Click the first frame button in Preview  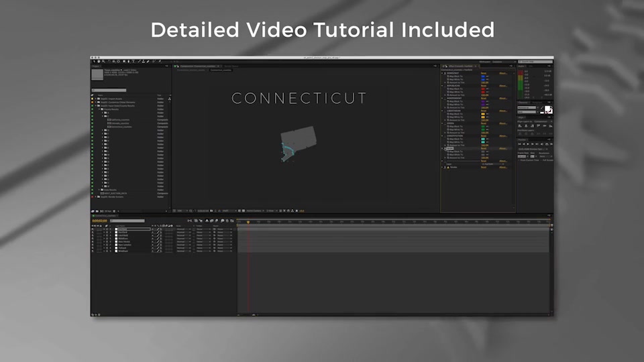519,144
